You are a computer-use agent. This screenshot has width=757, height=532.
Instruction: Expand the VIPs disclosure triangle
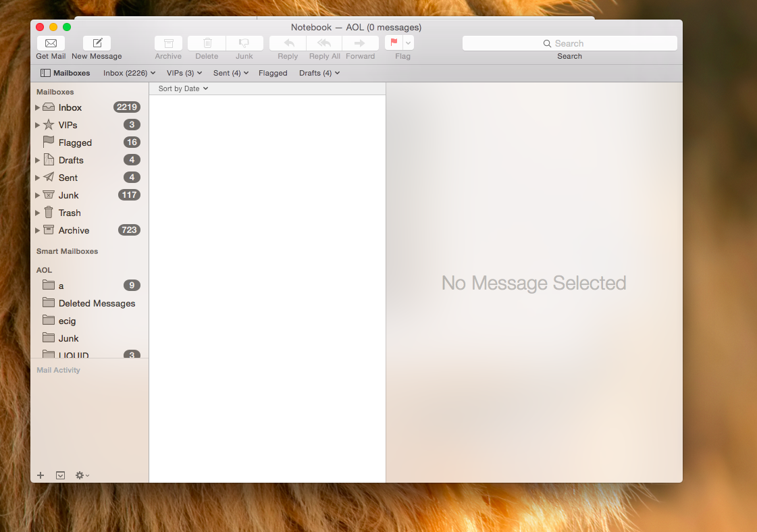pos(37,125)
